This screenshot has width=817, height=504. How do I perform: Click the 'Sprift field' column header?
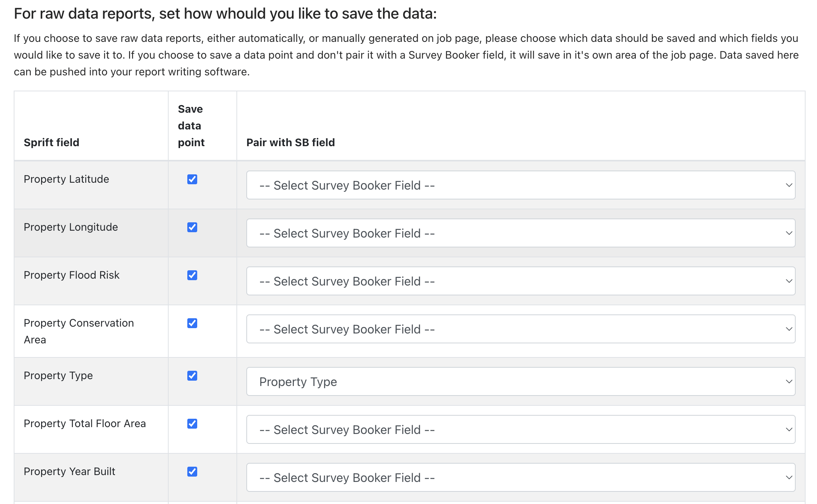point(51,142)
